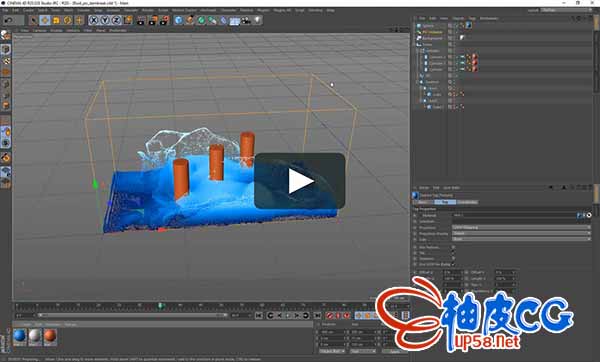600x362 pixels.
Task: Open the Projection dropdown
Action: (x=521, y=228)
